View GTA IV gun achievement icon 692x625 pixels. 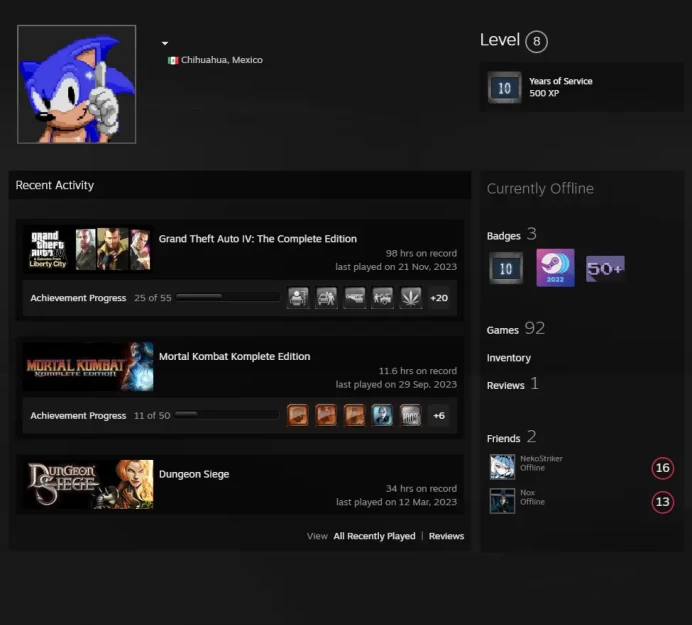pyautogui.click(x=354, y=297)
